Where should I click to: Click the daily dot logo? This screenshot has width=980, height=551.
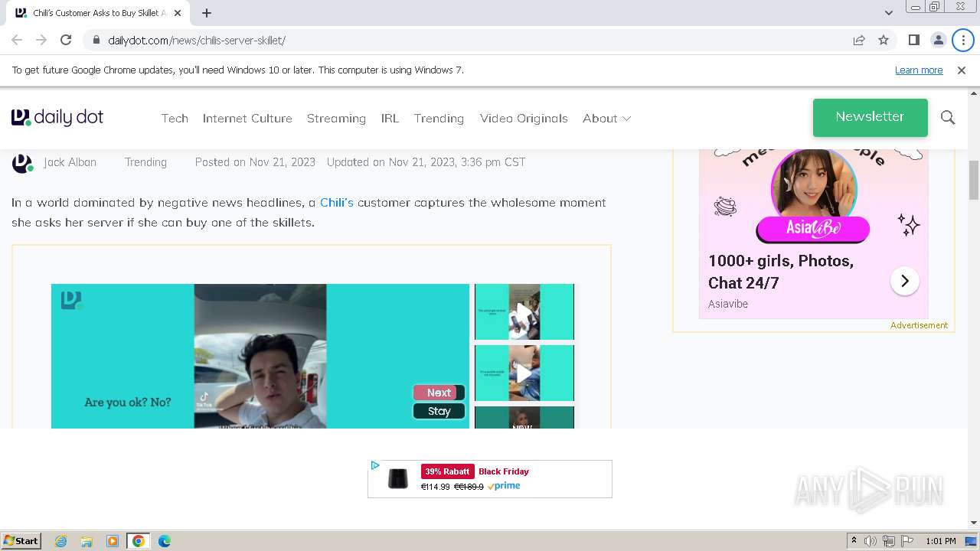(x=57, y=117)
